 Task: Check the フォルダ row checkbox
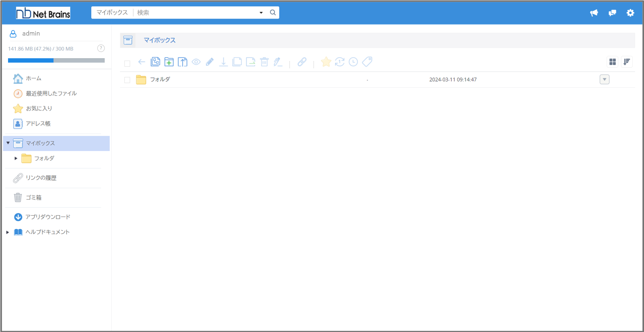[127, 80]
